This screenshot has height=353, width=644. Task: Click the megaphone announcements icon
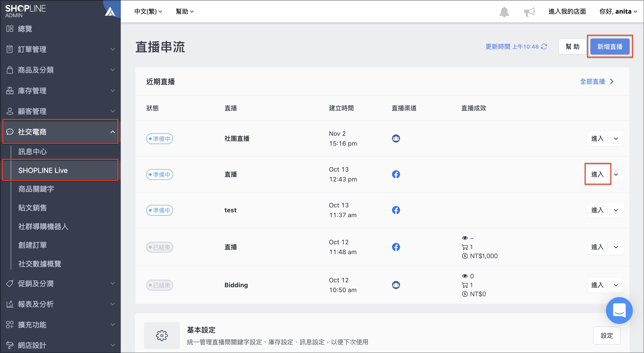click(x=529, y=12)
